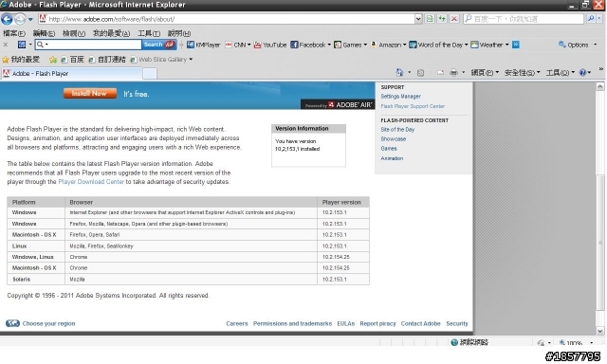Click the browser Forward arrow button
This screenshot has height=364, width=607.
coord(20,19)
